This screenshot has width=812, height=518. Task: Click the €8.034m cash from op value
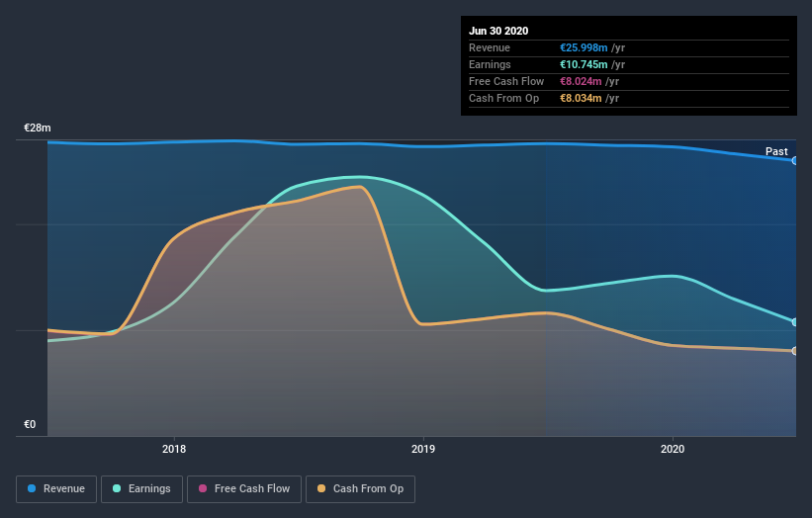(x=581, y=98)
